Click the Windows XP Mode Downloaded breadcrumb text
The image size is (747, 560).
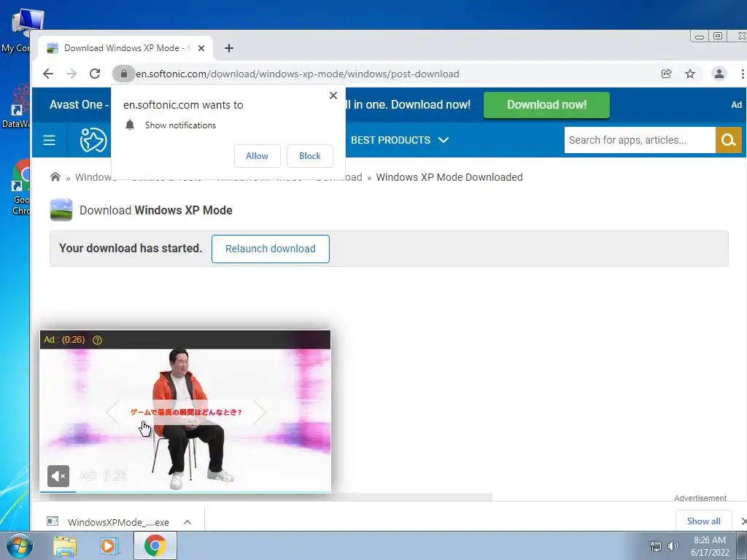[449, 177]
